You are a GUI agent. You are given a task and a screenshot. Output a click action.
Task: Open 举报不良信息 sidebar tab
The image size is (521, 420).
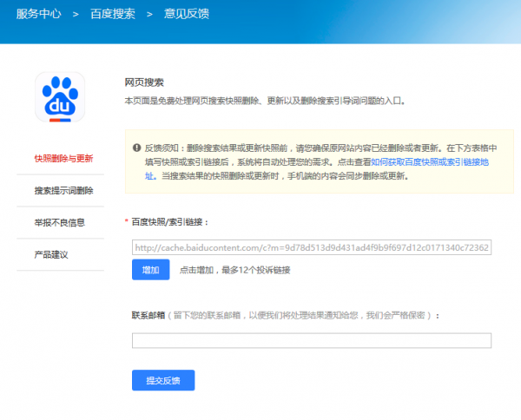click(x=59, y=222)
